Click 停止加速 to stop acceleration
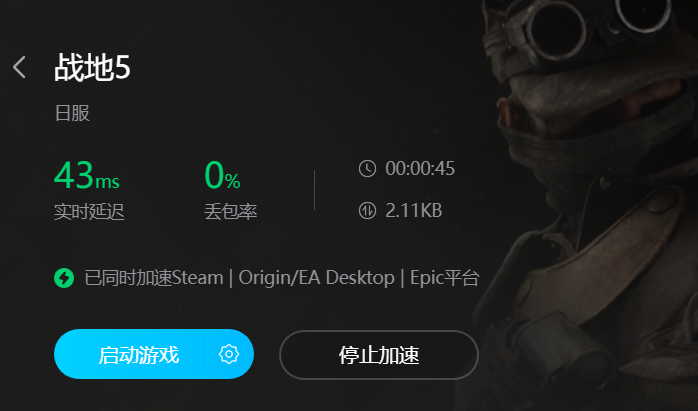 379,355
